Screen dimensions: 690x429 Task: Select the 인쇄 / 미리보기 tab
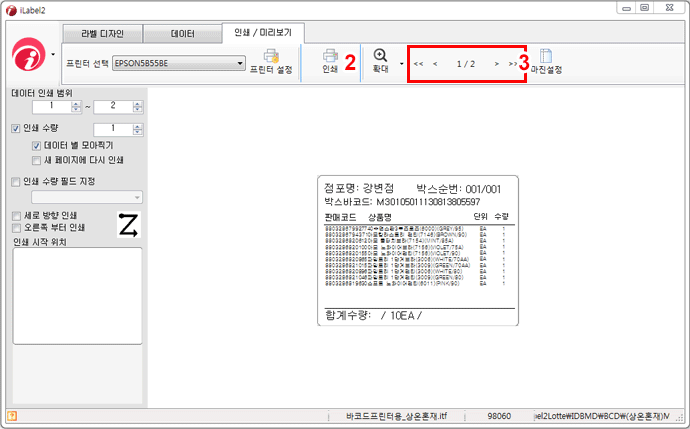[x=263, y=33]
